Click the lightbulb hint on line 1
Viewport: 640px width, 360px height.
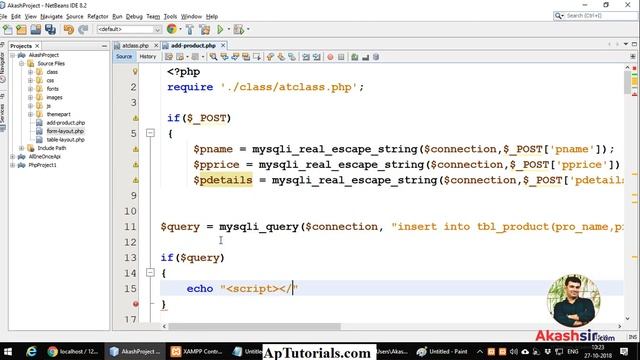click(x=135, y=72)
